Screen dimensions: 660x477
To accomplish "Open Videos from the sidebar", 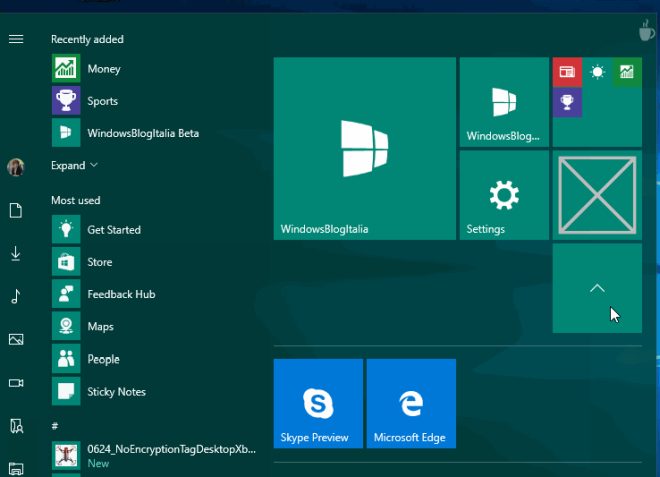I will (x=16, y=383).
